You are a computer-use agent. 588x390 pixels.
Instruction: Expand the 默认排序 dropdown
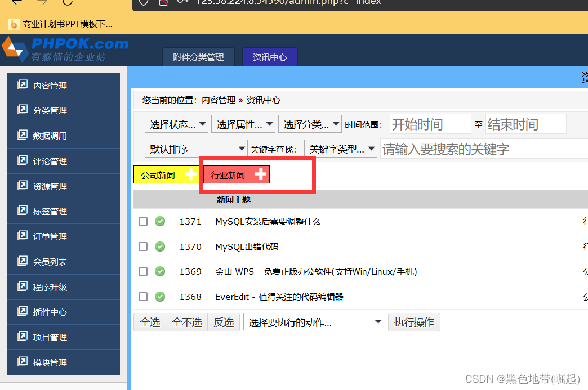click(196, 148)
